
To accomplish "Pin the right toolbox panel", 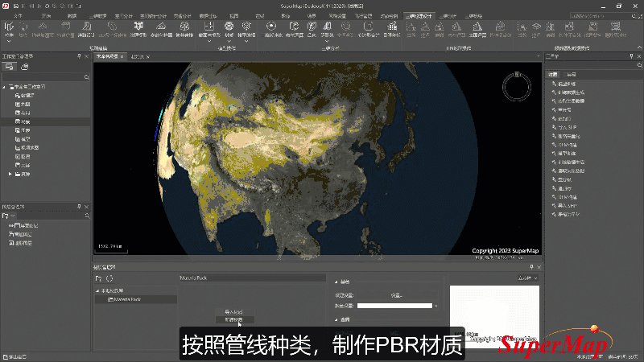I will tap(632, 56).
